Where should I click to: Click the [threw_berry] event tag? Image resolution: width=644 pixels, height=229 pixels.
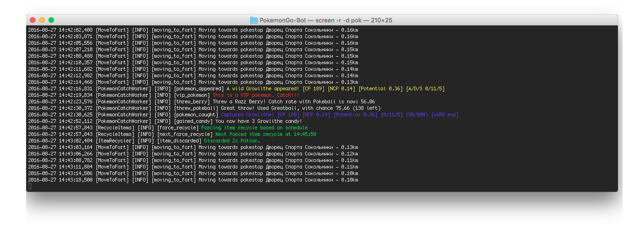point(192,101)
